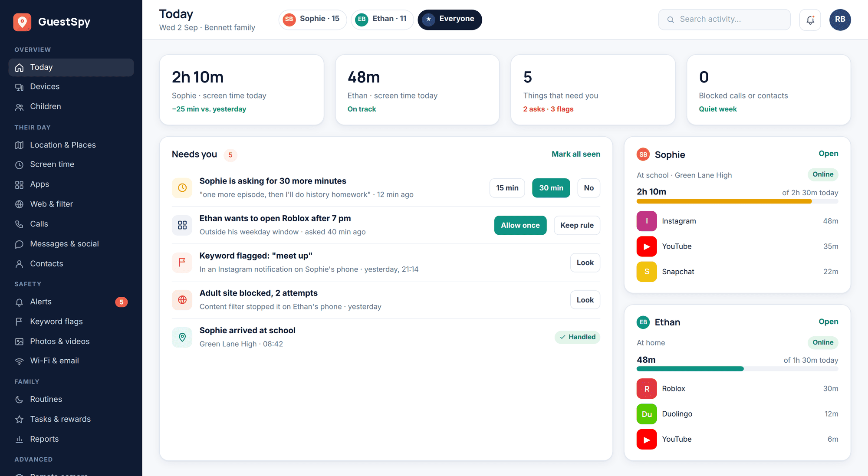Click Allow once for Roblox
868x476 pixels.
click(520, 225)
